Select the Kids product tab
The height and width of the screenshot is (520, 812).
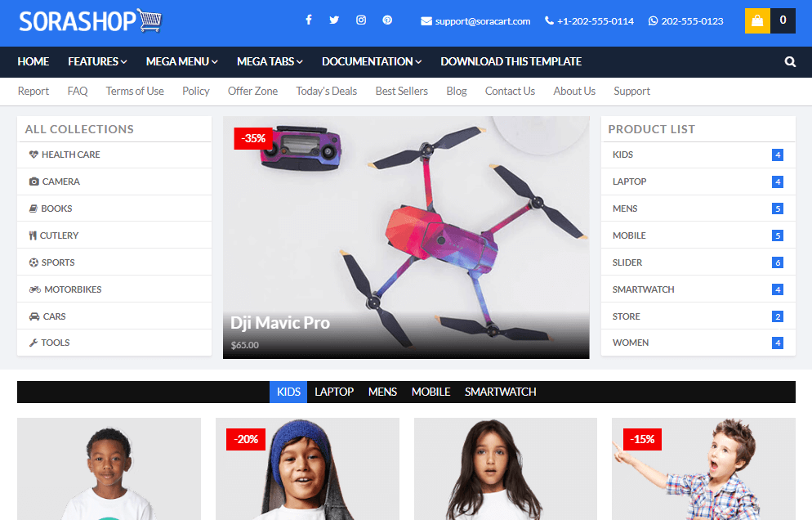(288, 392)
